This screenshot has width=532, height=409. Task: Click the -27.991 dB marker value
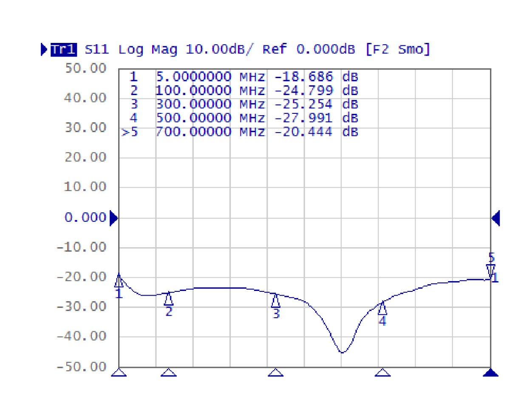point(316,118)
